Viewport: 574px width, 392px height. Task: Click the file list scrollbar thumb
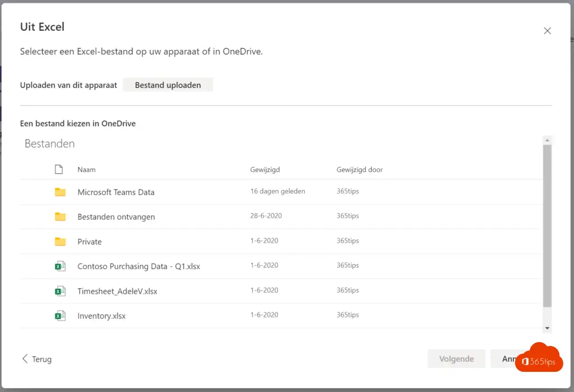(547, 225)
